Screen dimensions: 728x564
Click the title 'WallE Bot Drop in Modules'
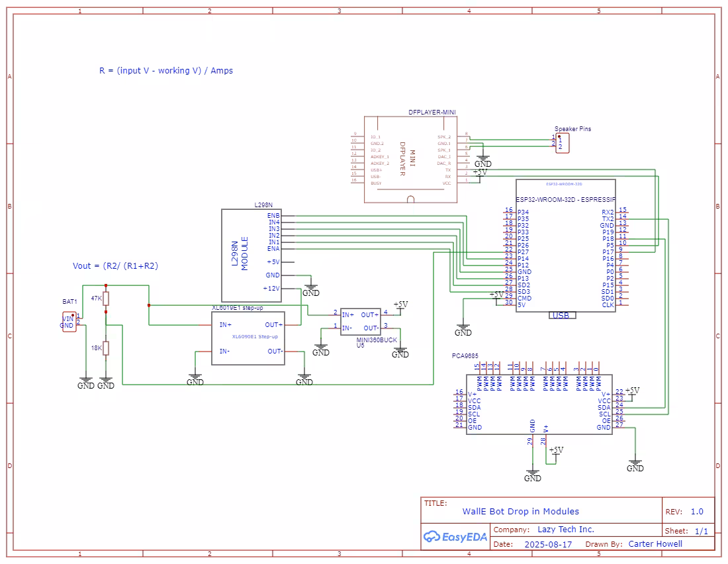tap(520, 512)
